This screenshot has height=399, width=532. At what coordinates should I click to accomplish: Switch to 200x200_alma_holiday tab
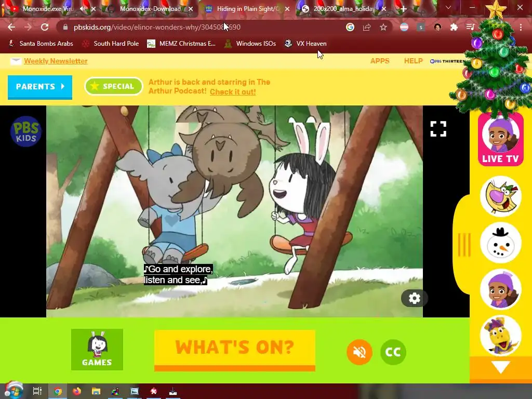coord(343,9)
